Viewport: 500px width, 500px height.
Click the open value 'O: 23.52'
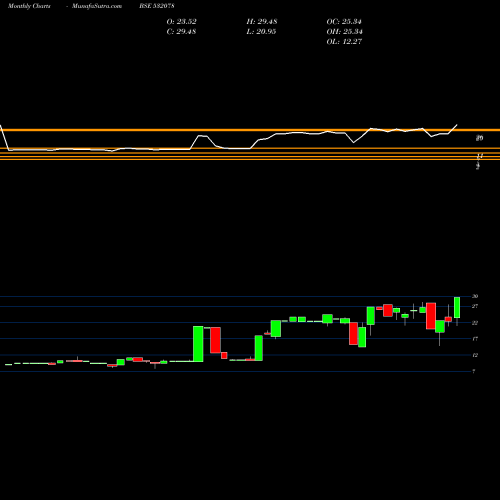(x=181, y=22)
